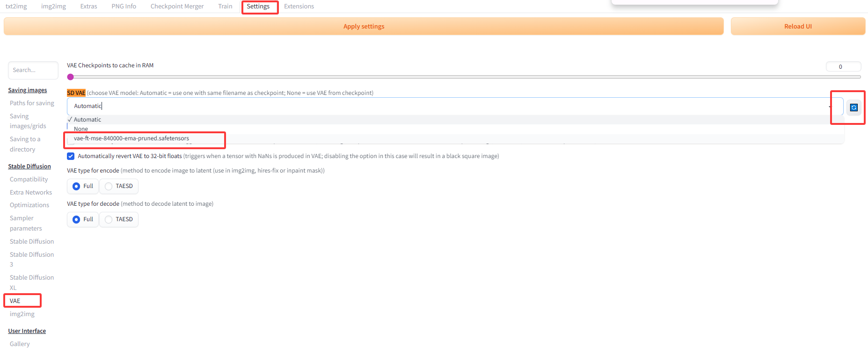Select Full for VAE type for encode
Image resolution: width=868 pixels, height=354 pixels.
pos(76,186)
